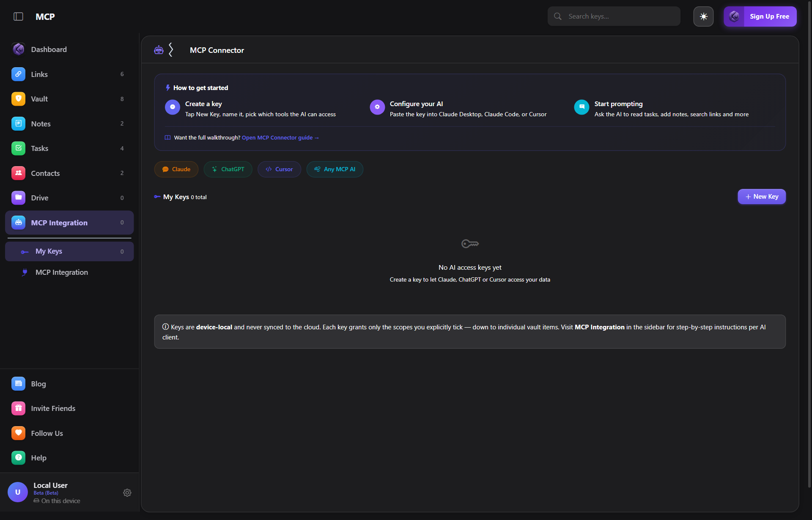Click the My Keys key icon in sidebar
The width and height of the screenshot is (812, 520).
click(x=25, y=252)
